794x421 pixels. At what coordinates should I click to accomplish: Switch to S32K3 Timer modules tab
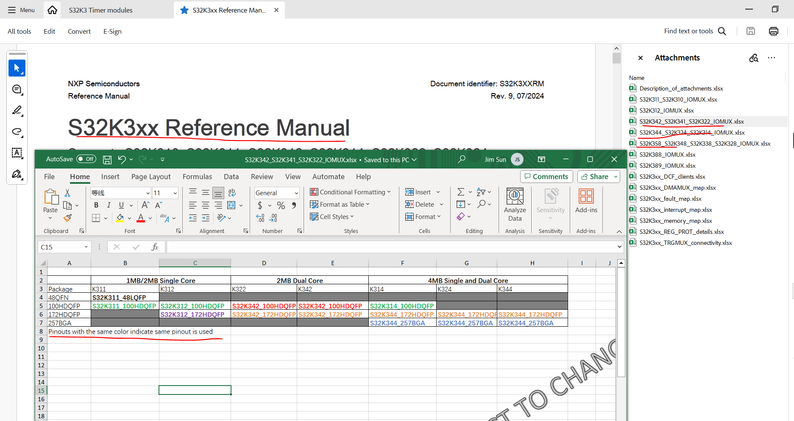pos(100,10)
